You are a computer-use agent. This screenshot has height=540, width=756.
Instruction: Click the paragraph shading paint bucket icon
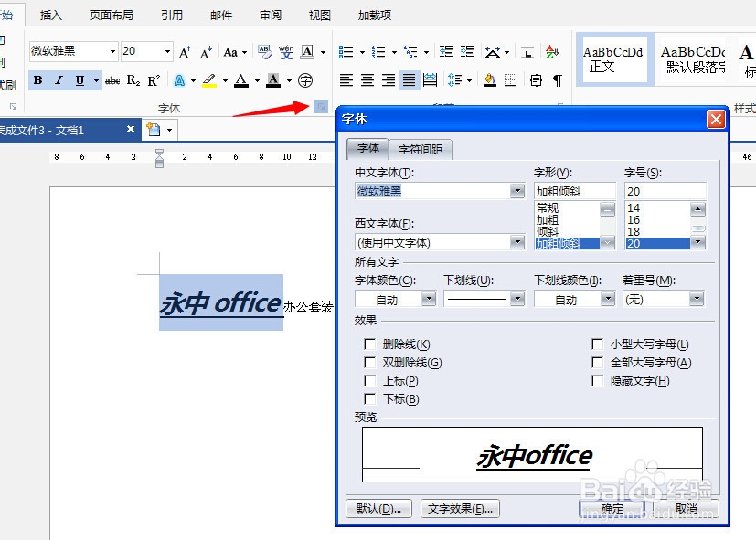tap(490, 80)
